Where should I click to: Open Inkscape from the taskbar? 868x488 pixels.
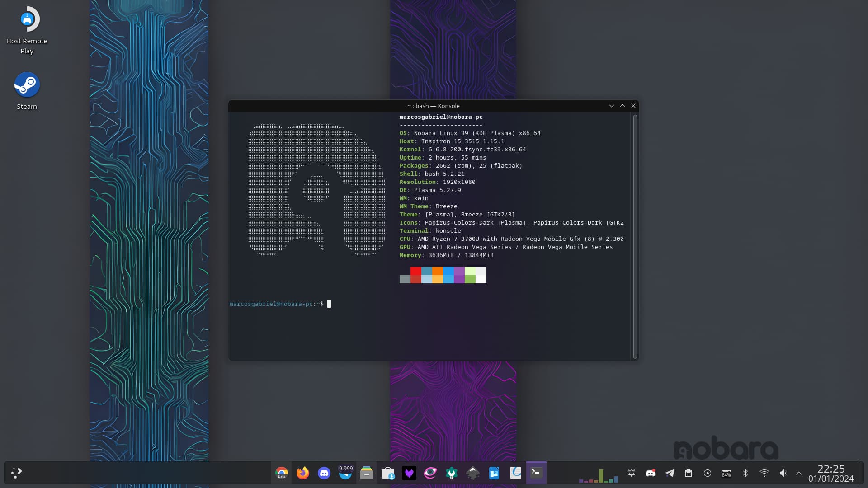(x=473, y=473)
